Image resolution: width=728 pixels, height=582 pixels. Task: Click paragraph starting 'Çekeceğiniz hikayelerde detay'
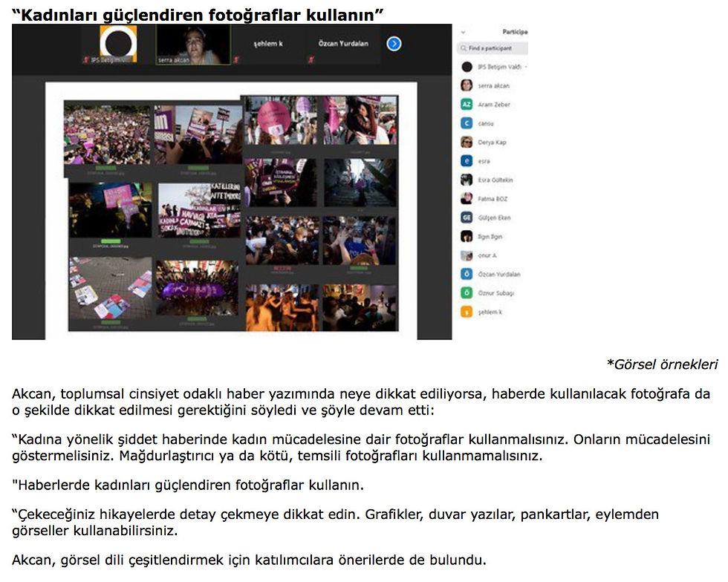335,522
